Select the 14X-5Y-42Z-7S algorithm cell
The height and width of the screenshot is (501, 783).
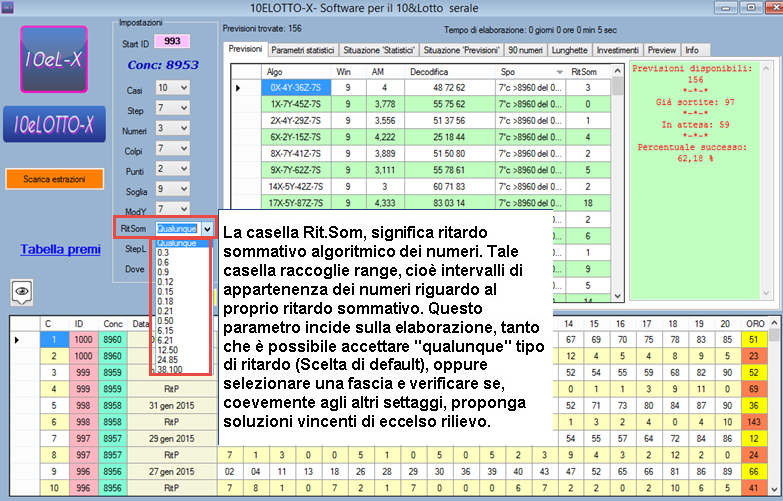point(296,186)
